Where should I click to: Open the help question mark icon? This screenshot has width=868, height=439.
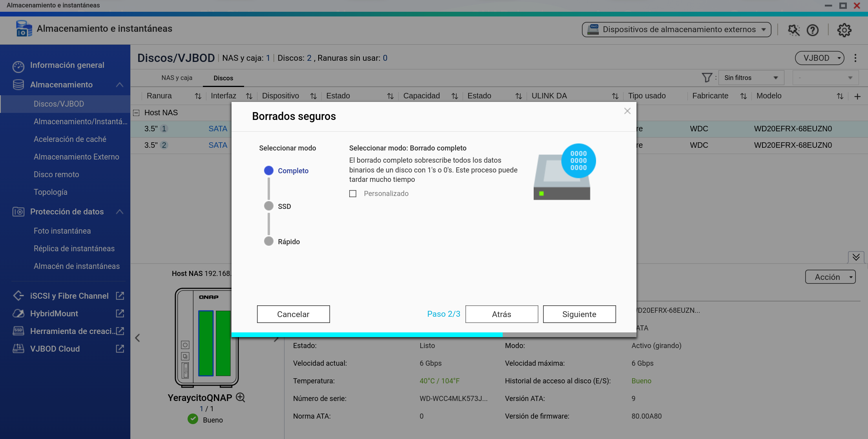tap(812, 30)
